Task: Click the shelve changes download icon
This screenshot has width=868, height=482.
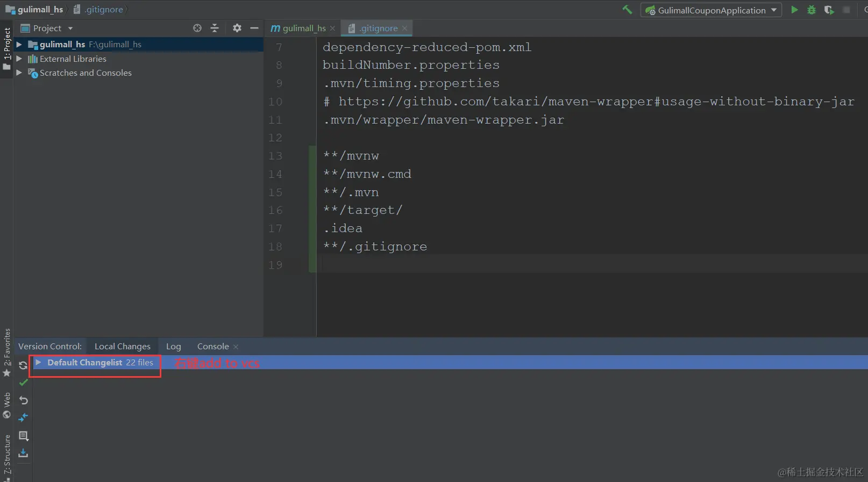Action: pos(23,454)
